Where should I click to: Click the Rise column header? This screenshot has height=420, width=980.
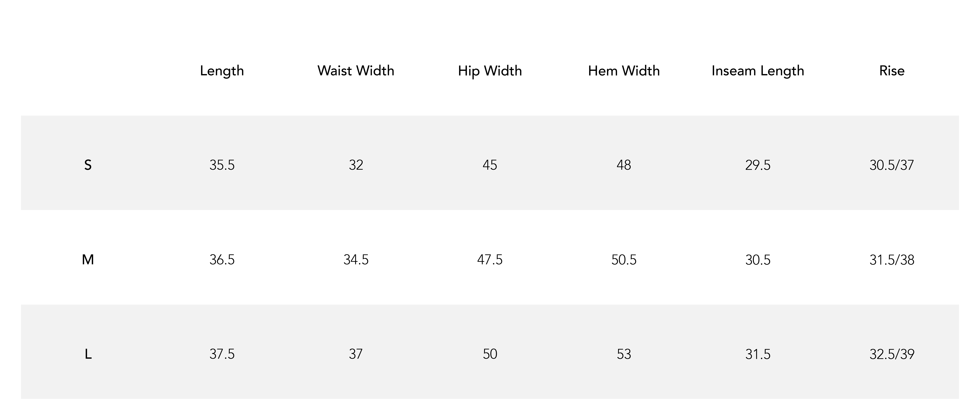click(x=892, y=70)
